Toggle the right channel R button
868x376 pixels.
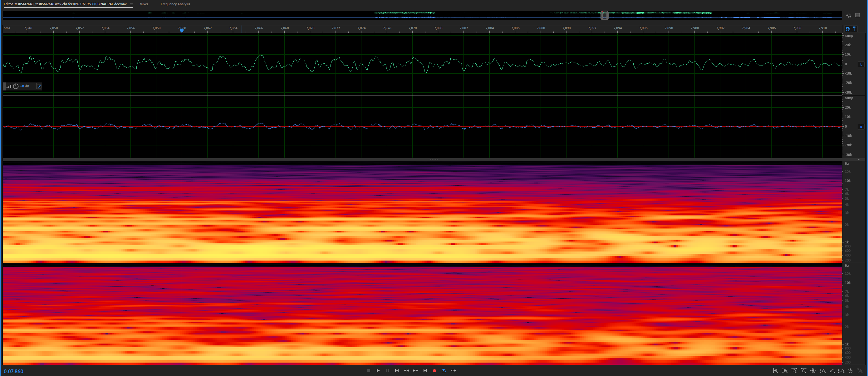point(861,127)
